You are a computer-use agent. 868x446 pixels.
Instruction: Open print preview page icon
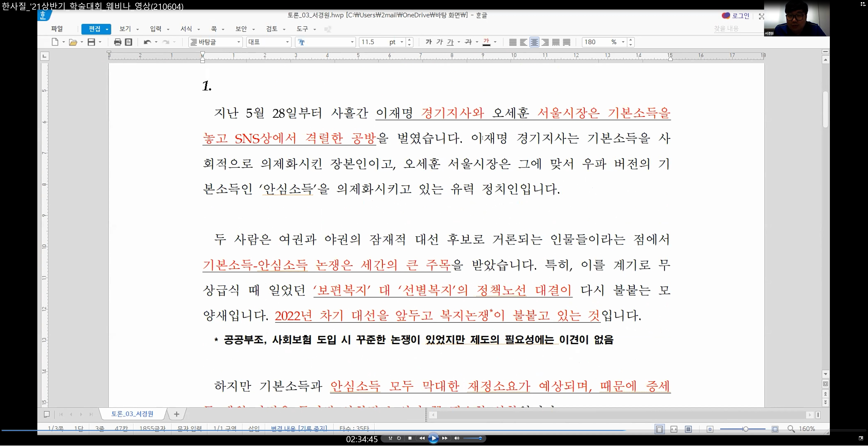[x=128, y=42]
